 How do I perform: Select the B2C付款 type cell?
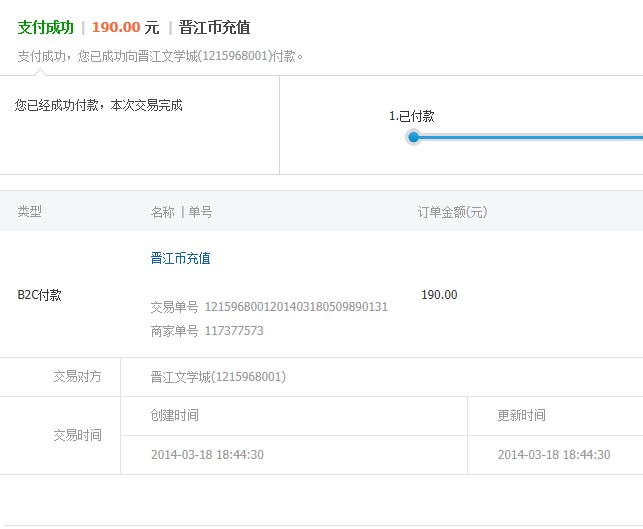39,295
